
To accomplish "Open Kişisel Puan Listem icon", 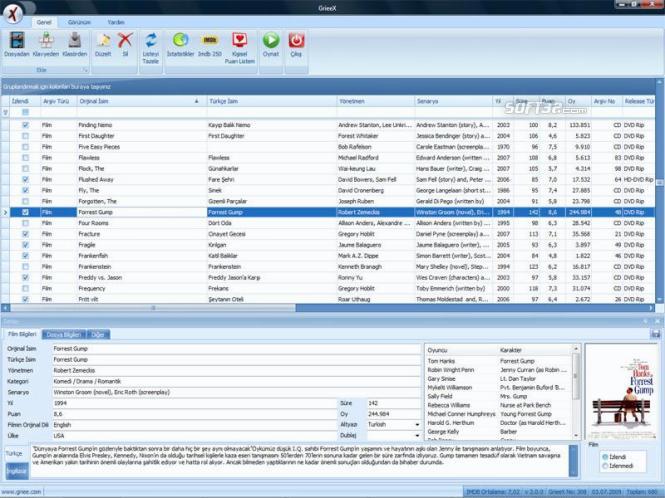I will (240, 40).
